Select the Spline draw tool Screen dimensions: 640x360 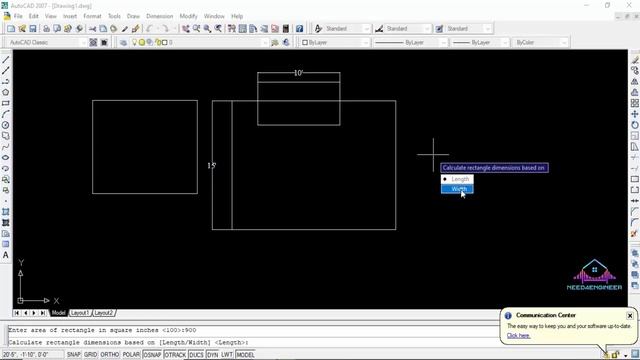(x=6, y=147)
